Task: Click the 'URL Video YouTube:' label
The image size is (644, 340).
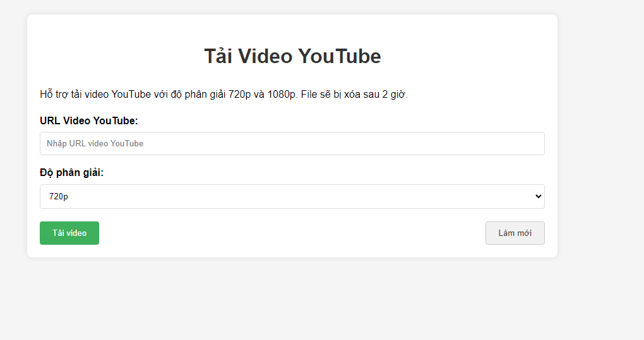Action: [88, 120]
